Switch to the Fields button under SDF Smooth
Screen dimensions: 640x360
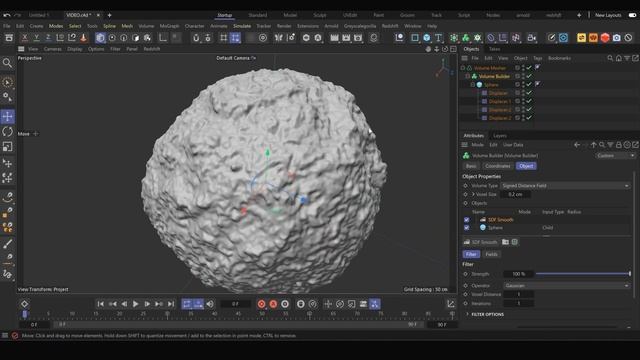point(491,254)
